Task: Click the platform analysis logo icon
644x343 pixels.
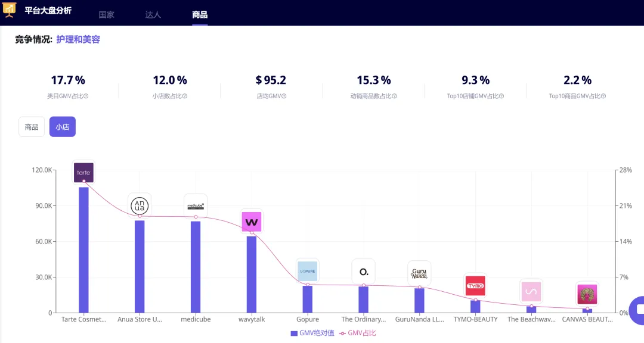Action: (9, 10)
